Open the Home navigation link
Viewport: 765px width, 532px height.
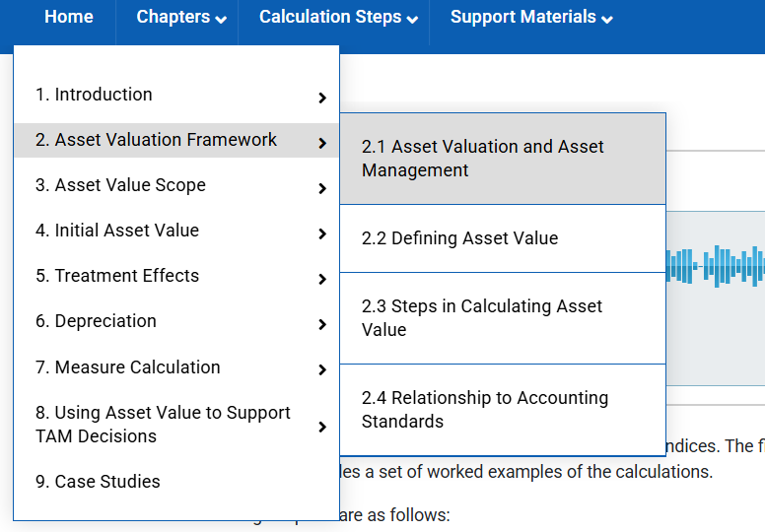(69, 17)
